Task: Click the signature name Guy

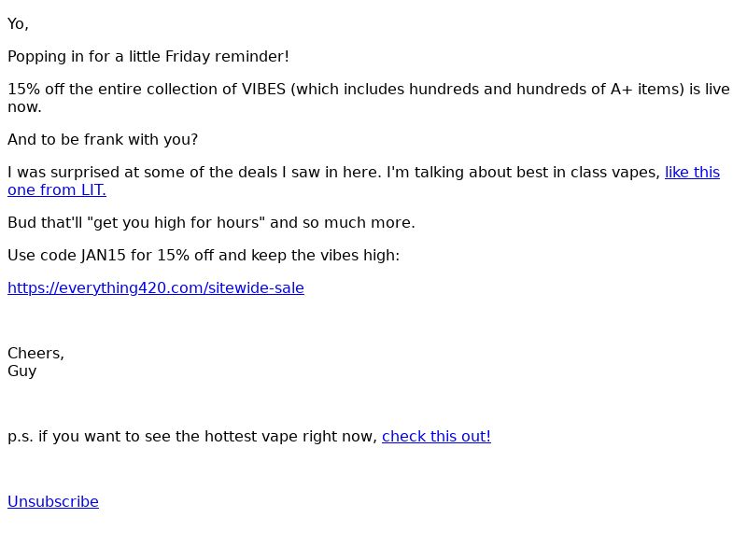Action: click(21, 371)
